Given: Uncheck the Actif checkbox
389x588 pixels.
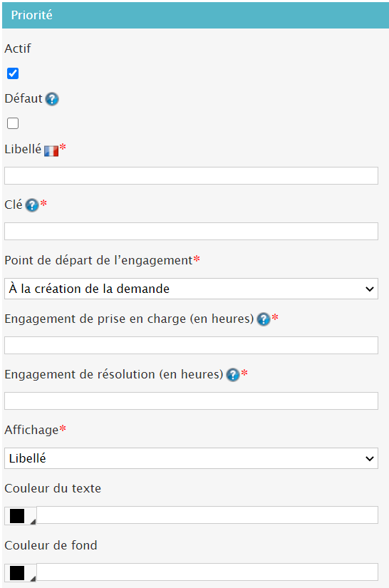Looking at the screenshot, I should (x=13, y=73).
